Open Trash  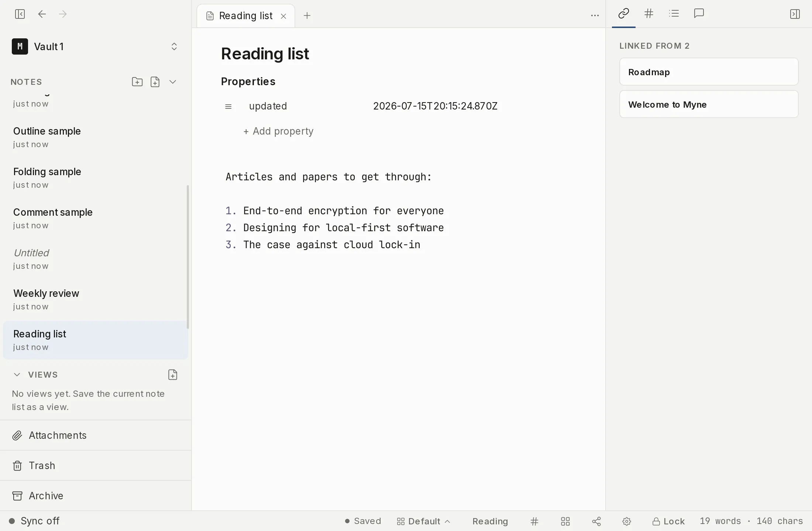click(x=96, y=466)
